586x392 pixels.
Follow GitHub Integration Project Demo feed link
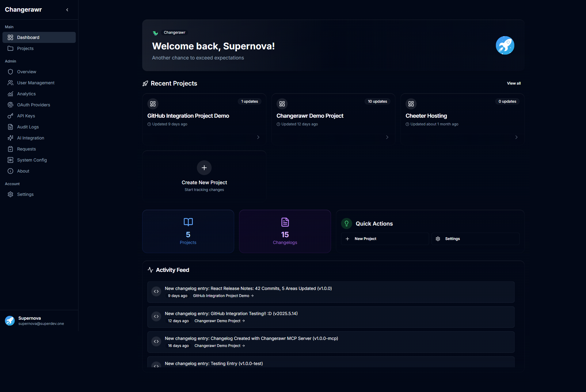coord(223,296)
